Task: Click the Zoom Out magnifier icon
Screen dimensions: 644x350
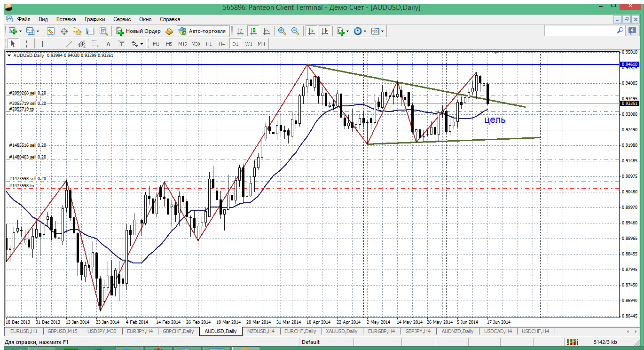Action: pos(295,31)
